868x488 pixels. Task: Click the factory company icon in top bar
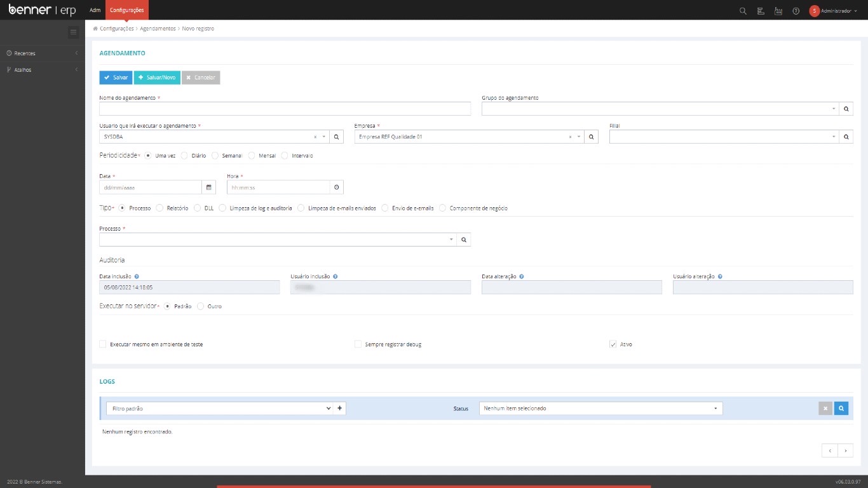click(778, 11)
